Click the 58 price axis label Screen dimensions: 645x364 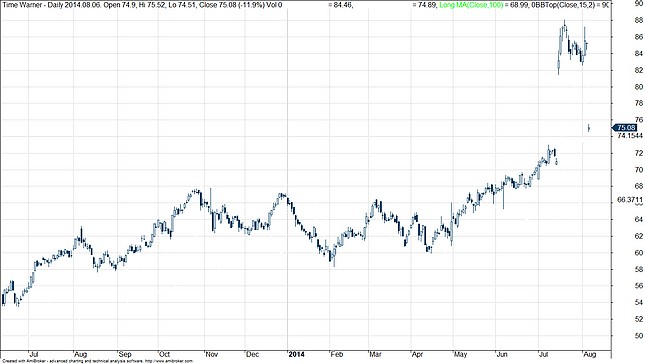(638, 269)
